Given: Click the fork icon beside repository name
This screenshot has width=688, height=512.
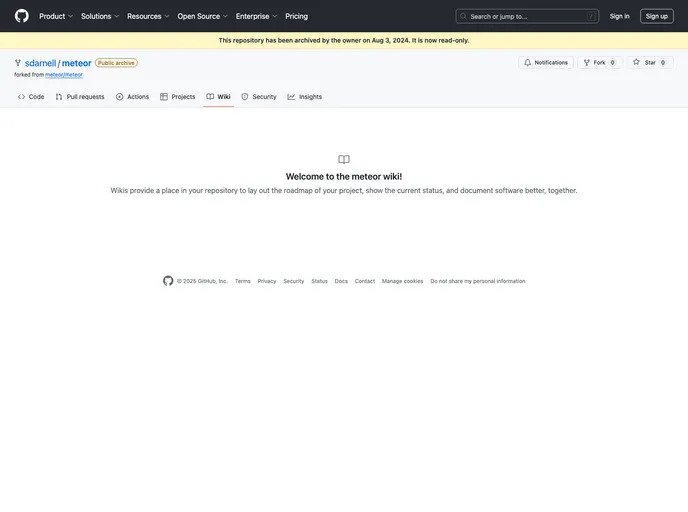Looking at the screenshot, I should pos(18,63).
